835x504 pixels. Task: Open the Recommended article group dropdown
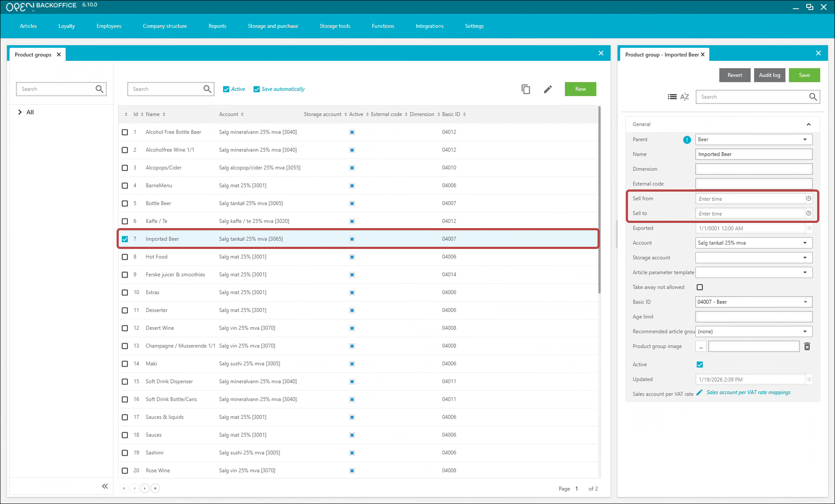click(754, 332)
